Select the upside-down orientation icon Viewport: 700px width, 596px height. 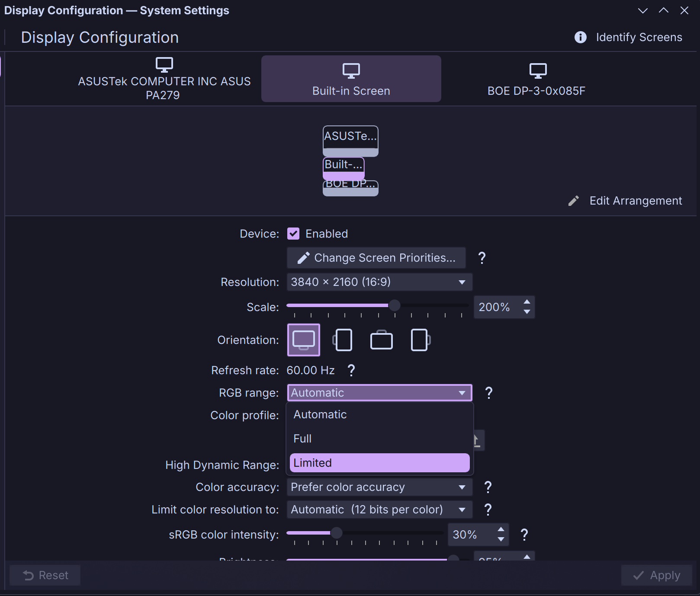pos(381,340)
